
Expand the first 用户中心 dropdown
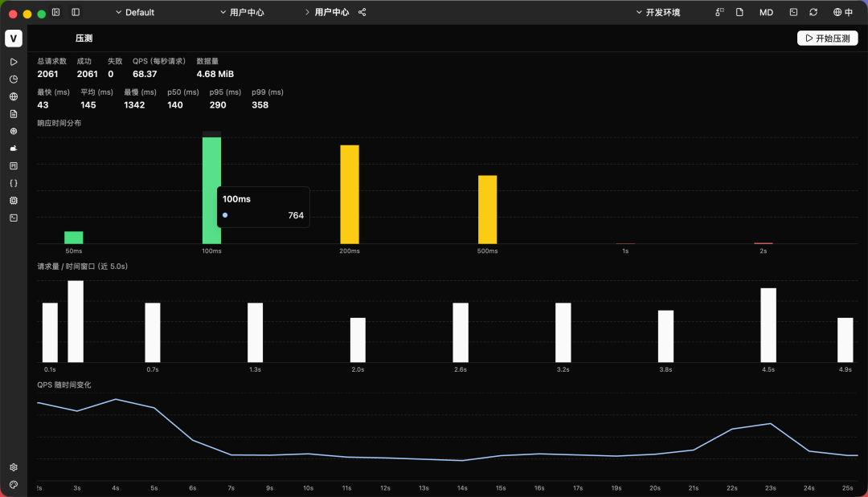point(242,12)
